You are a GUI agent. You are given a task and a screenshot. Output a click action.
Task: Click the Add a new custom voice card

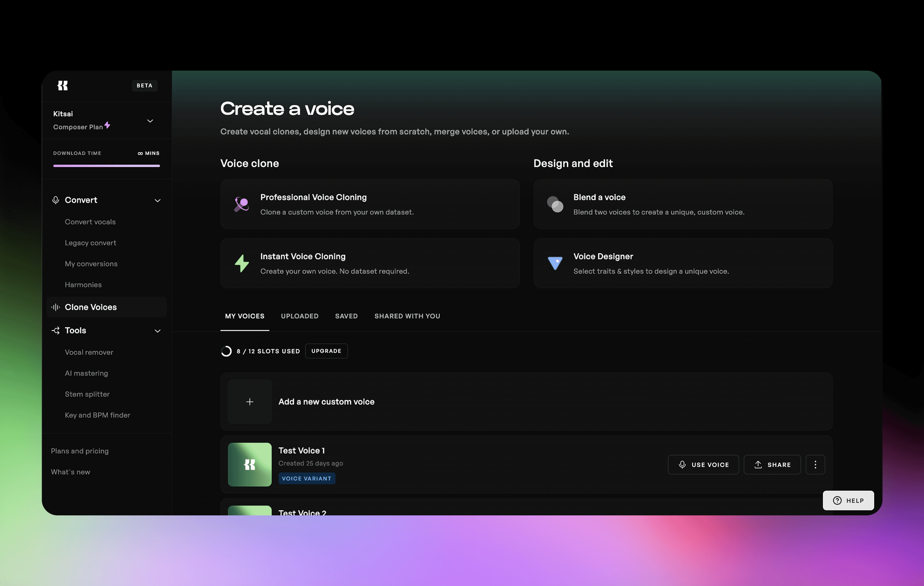pos(527,401)
